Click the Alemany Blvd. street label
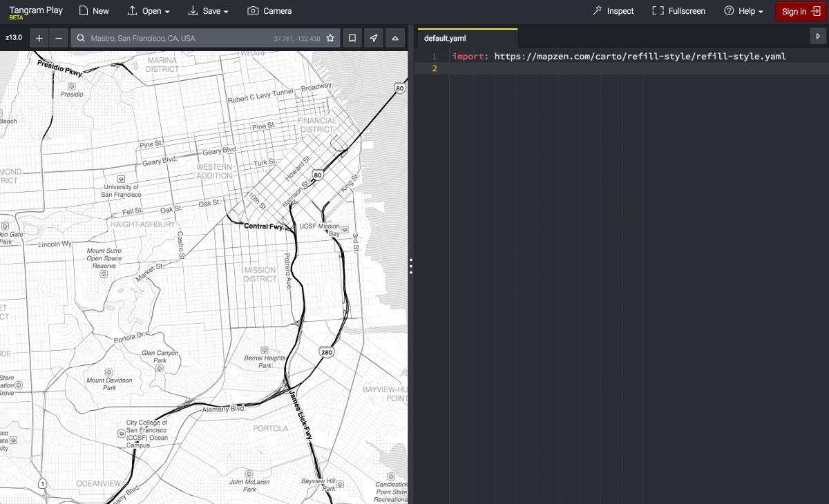829x504 pixels. [x=224, y=409]
